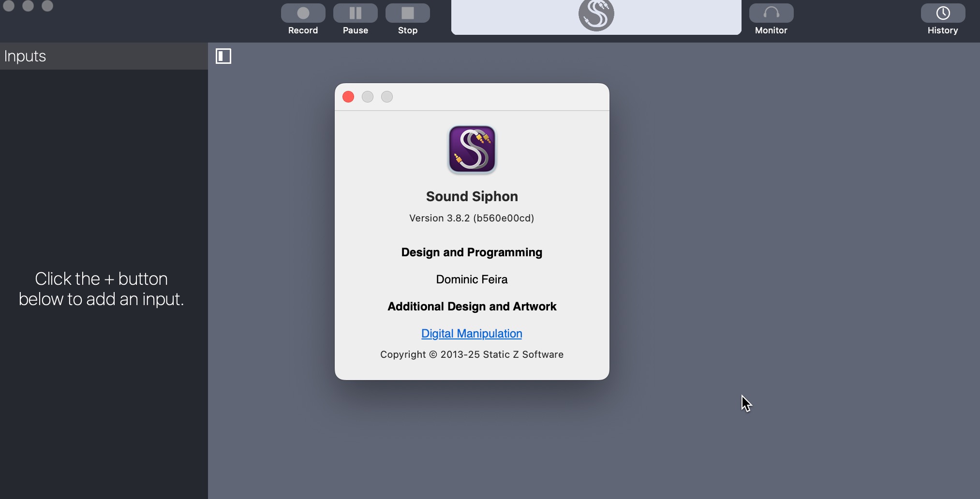Close the About Sound Siphon window

(348, 97)
